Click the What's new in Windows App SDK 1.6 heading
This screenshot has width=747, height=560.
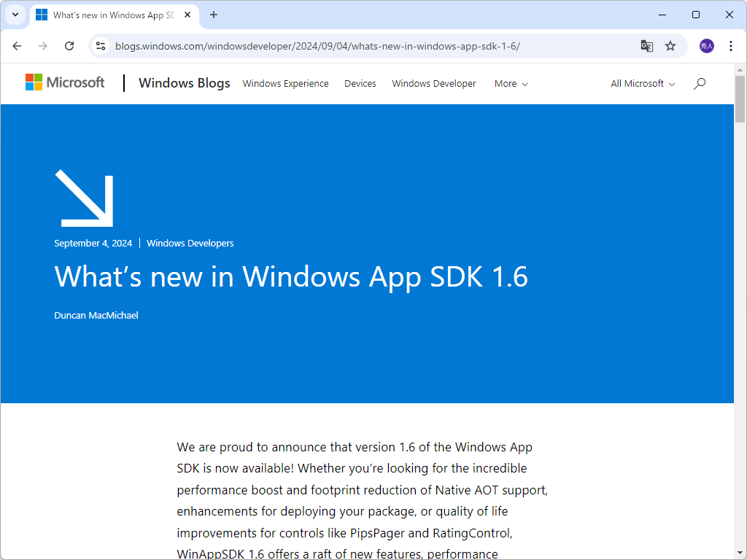(291, 276)
